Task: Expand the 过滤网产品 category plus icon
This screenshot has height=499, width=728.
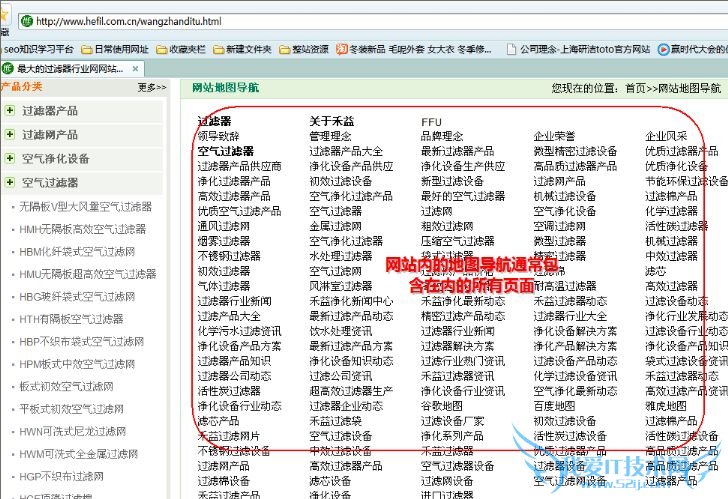Action: pos(9,134)
